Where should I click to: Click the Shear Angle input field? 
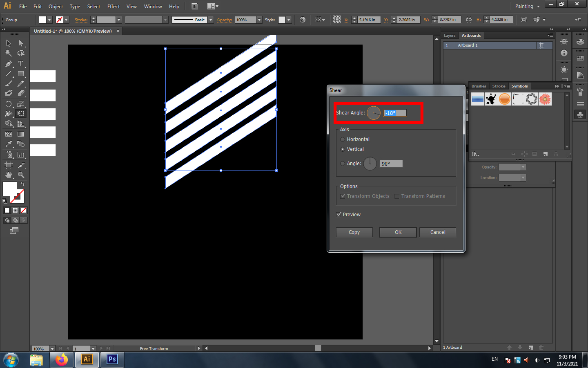tap(395, 113)
